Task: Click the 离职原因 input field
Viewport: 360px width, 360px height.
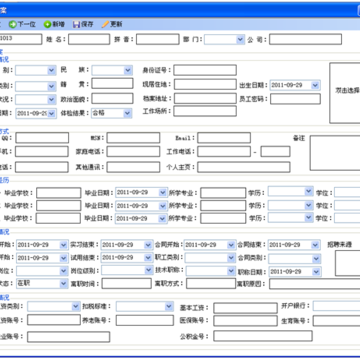Action: point(315,284)
